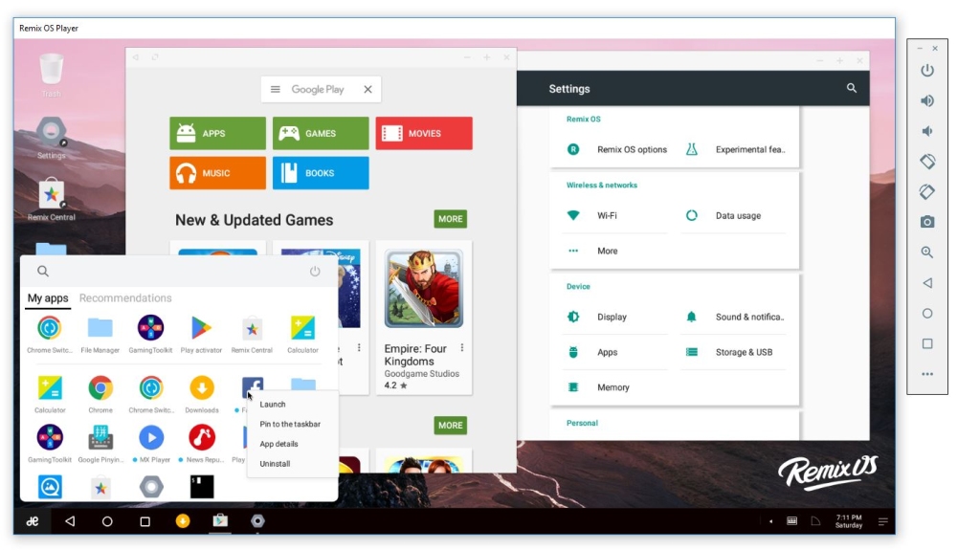Open Sound & notification settings
Viewport: 980px width, 550px height.
pyautogui.click(x=735, y=317)
